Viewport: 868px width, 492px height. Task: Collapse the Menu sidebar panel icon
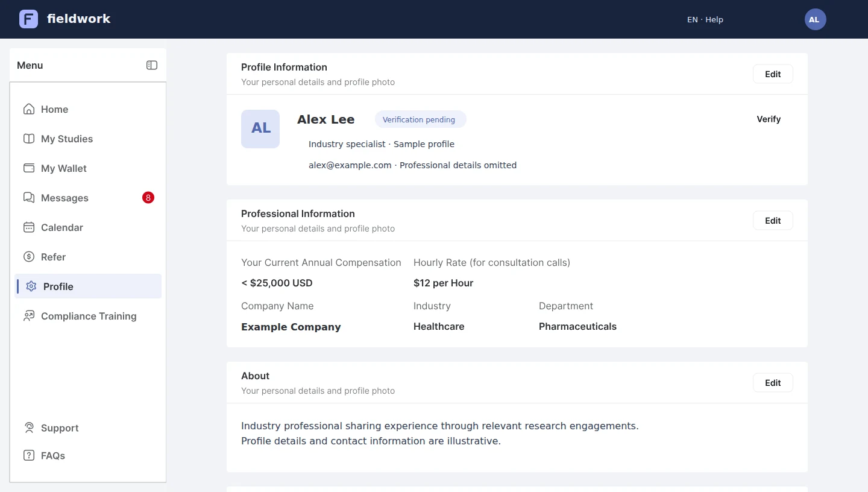click(152, 65)
